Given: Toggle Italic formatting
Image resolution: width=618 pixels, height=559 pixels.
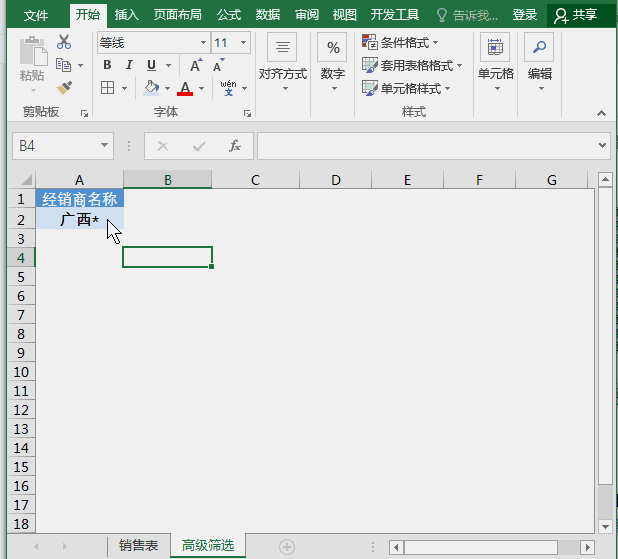Looking at the screenshot, I should coord(129,65).
